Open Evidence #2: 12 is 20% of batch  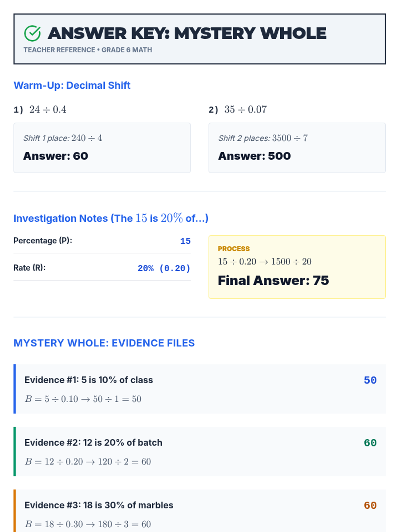93,443
